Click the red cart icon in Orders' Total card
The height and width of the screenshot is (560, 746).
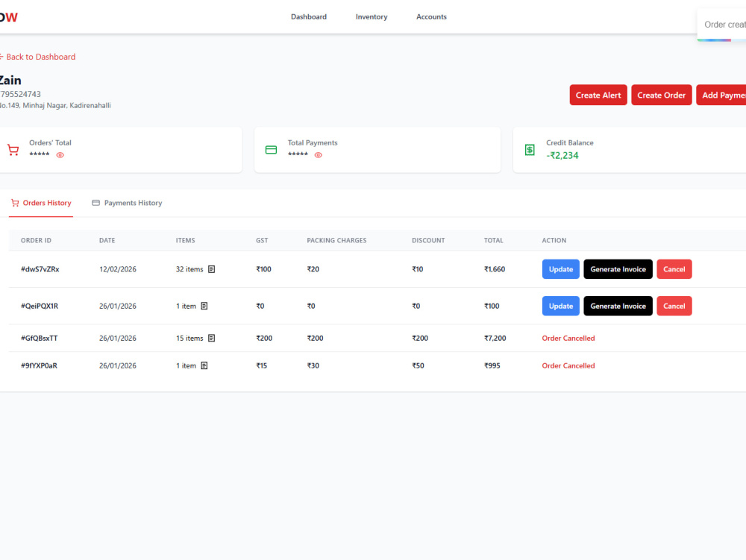pyautogui.click(x=13, y=150)
